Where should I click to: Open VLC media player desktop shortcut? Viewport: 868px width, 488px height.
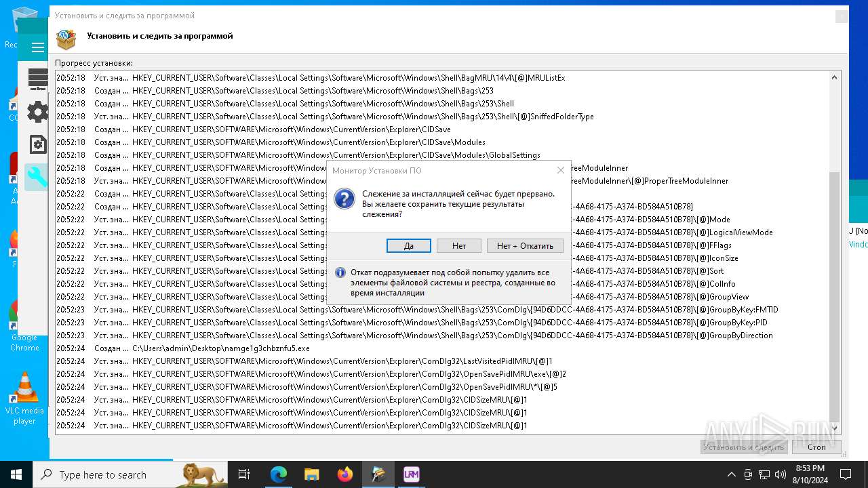(x=24, y=399)
